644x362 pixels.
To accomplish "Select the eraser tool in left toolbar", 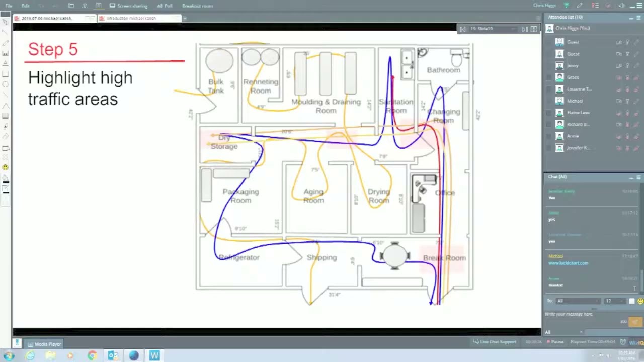I will 6,137.
